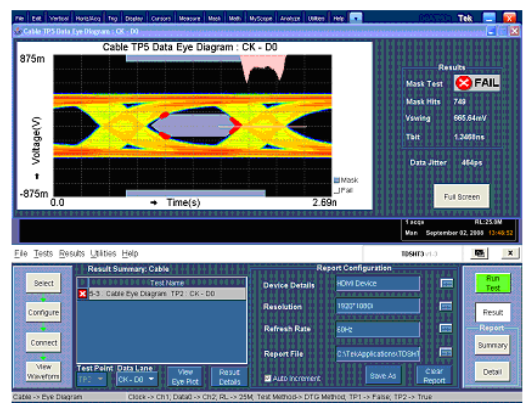Screen dimensions: 532x412
Task: Click the Mask Hits value 749
Action: point(459,101)
